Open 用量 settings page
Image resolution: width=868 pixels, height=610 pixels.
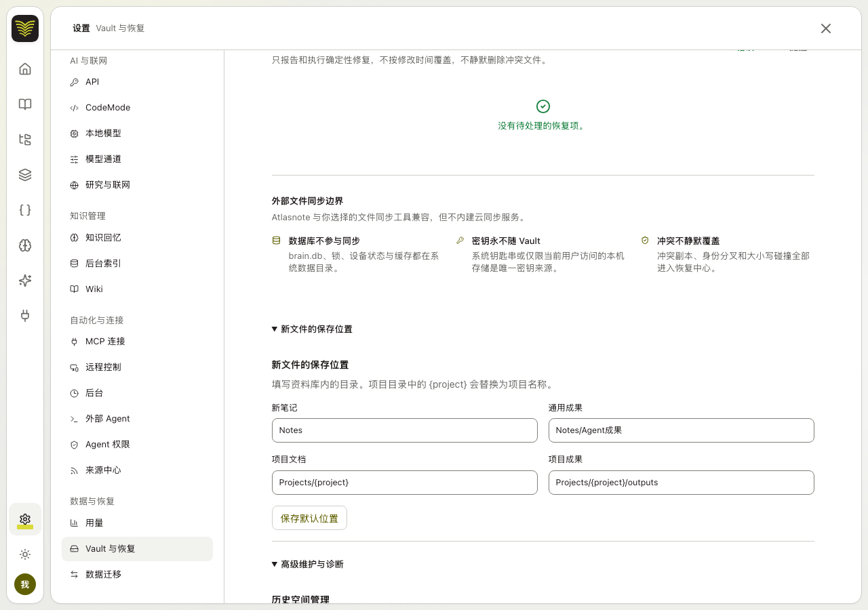coord(137,523)
